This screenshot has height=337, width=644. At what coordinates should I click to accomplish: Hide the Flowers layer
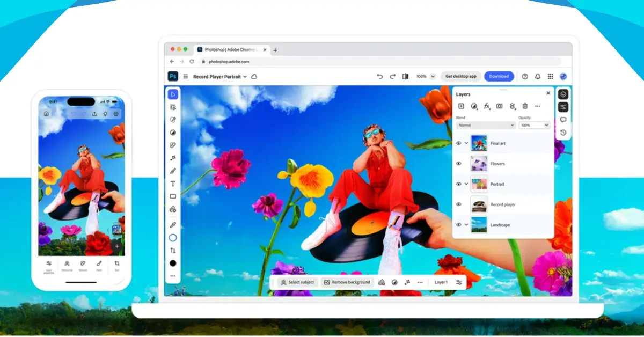(x=458, y=164)
